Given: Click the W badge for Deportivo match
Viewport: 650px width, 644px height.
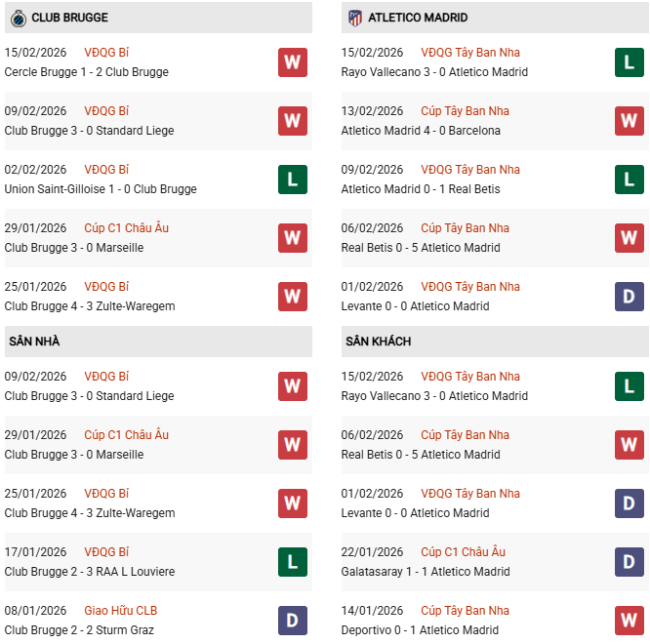Looking at the screenshot, I should [629, 621].
